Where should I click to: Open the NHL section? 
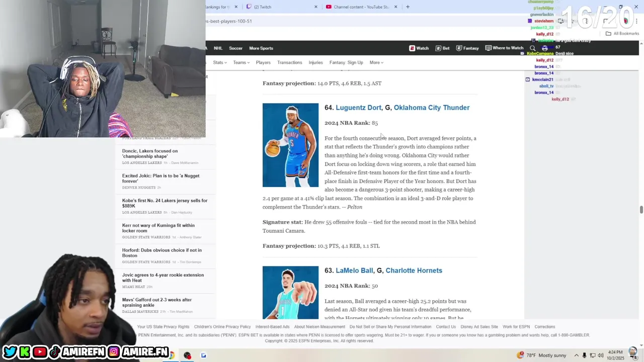point(218,48)
